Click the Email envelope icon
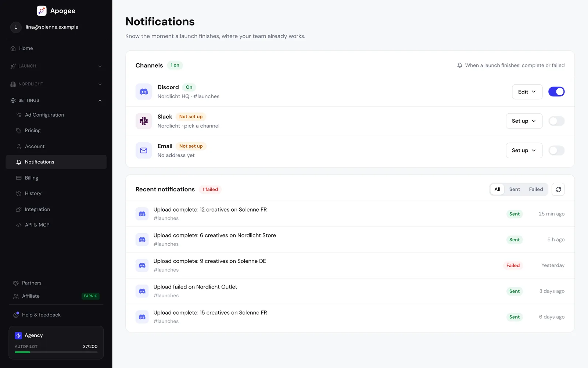 144,151
